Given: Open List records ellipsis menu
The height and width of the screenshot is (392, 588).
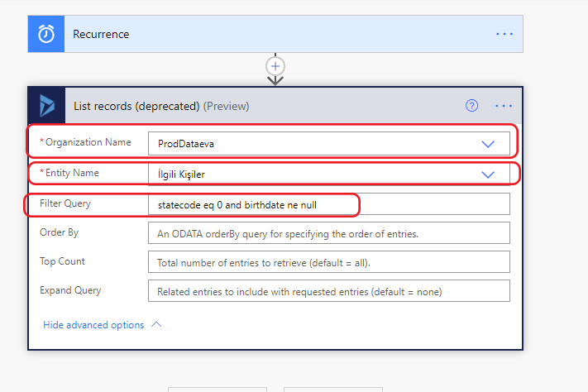Looking at the screenshot, I should (504, 106).
